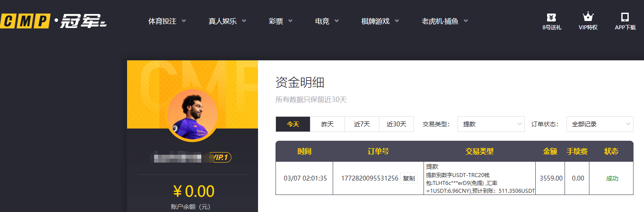Open the 彩票 dropdown menu
This screenshot has height=212, width=644.
point(280,21)
